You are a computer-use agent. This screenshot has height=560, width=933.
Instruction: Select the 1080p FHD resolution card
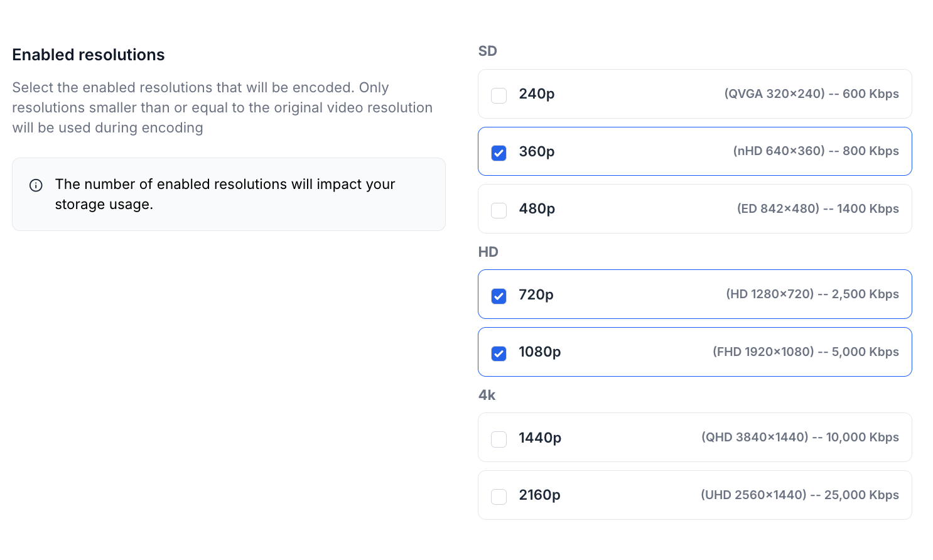pos(695,352)
